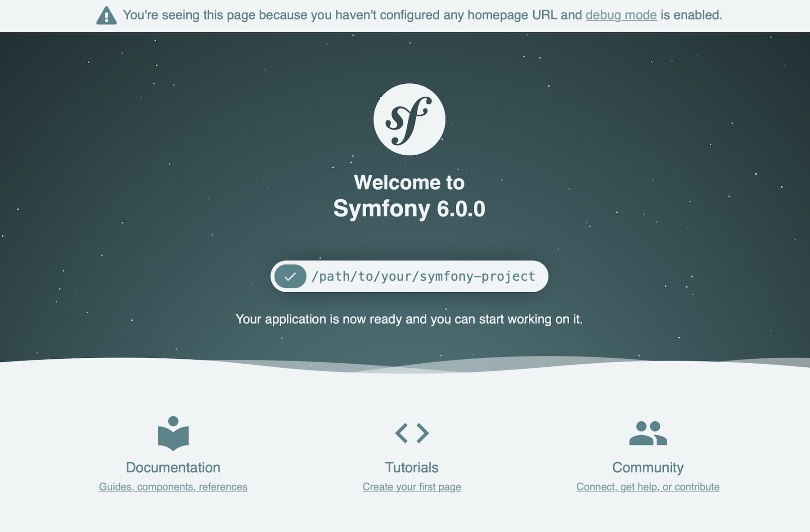Follow the Guides, components, references link
This screenshot has height=532, width=810.
point(173,487)
